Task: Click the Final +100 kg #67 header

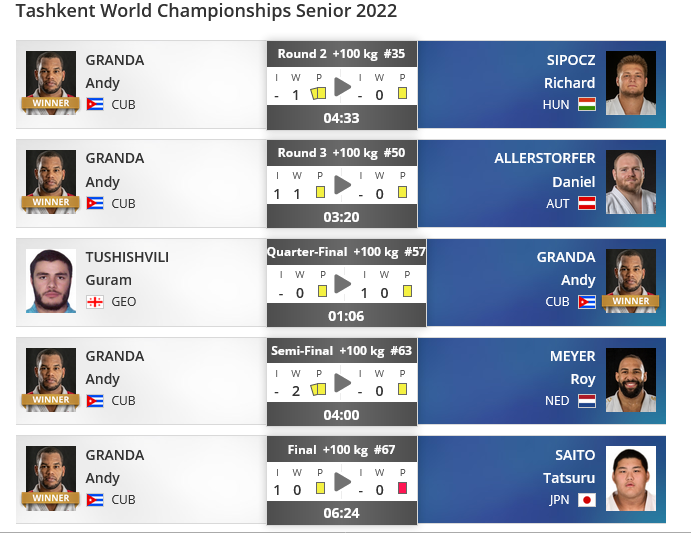Action: coord(342,450)
